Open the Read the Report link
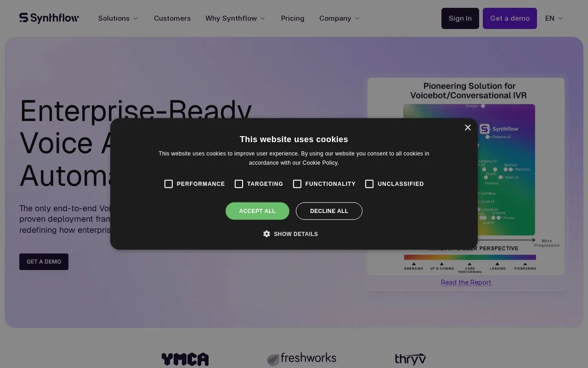 click(x=466, y=282)
